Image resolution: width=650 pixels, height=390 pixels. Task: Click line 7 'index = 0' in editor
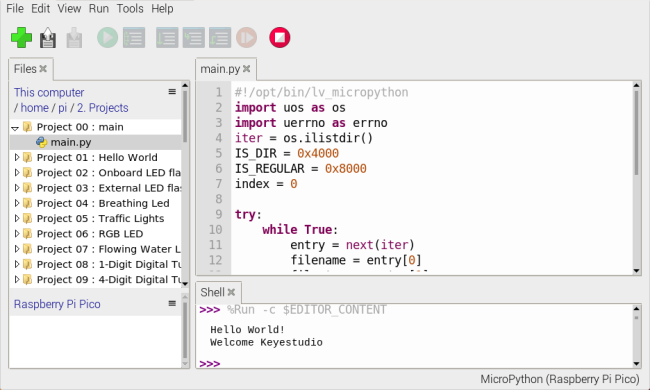pos(266,184)
